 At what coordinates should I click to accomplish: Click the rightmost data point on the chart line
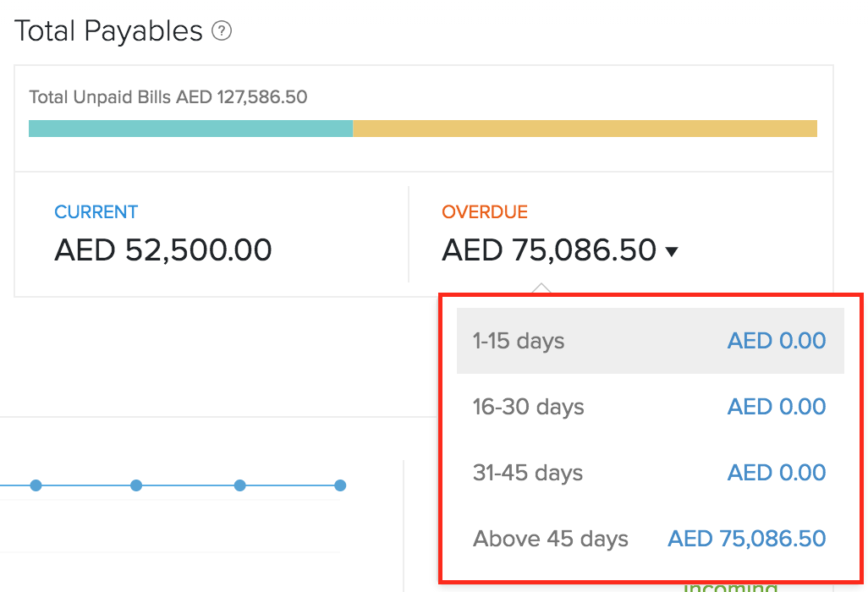point(340,485)
